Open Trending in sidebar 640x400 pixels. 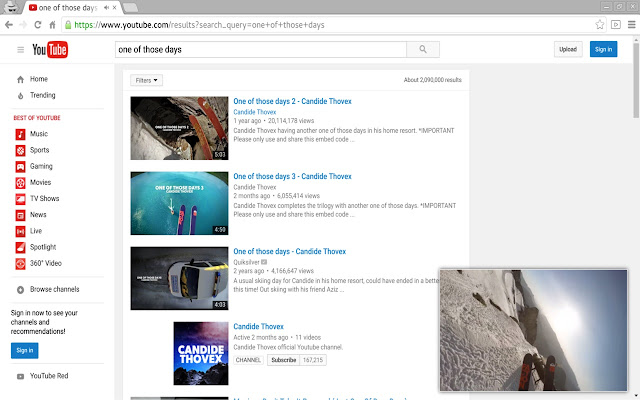42,95
